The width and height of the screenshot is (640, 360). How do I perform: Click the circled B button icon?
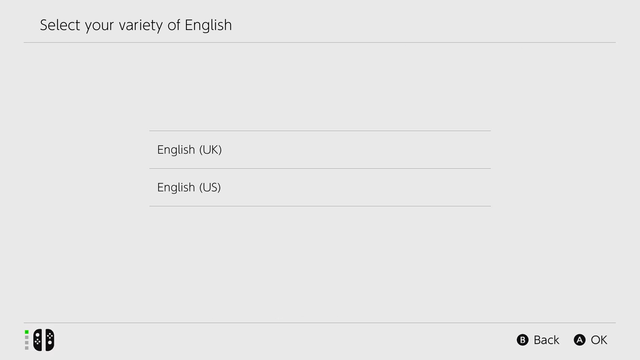click(x=522, y=340)
